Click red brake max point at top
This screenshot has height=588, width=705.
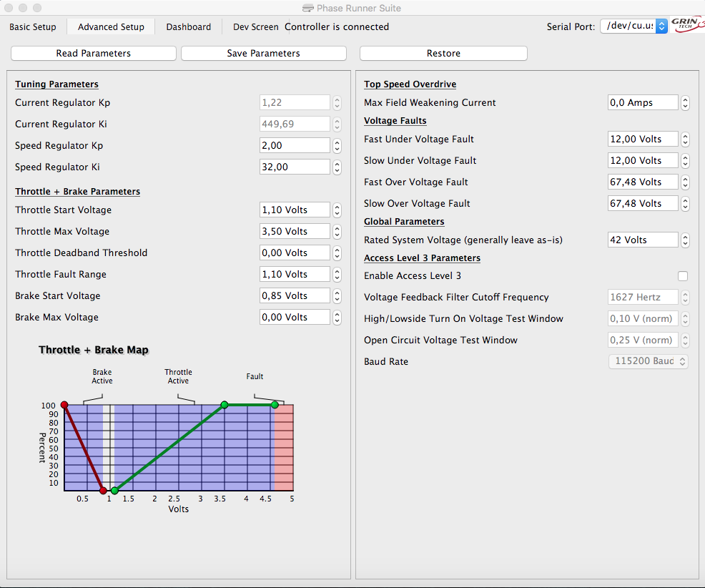[64, 405]
